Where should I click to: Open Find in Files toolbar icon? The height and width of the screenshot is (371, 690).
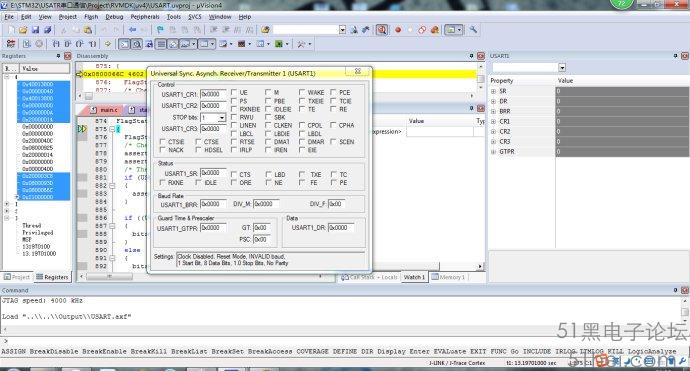click(265, 30)
